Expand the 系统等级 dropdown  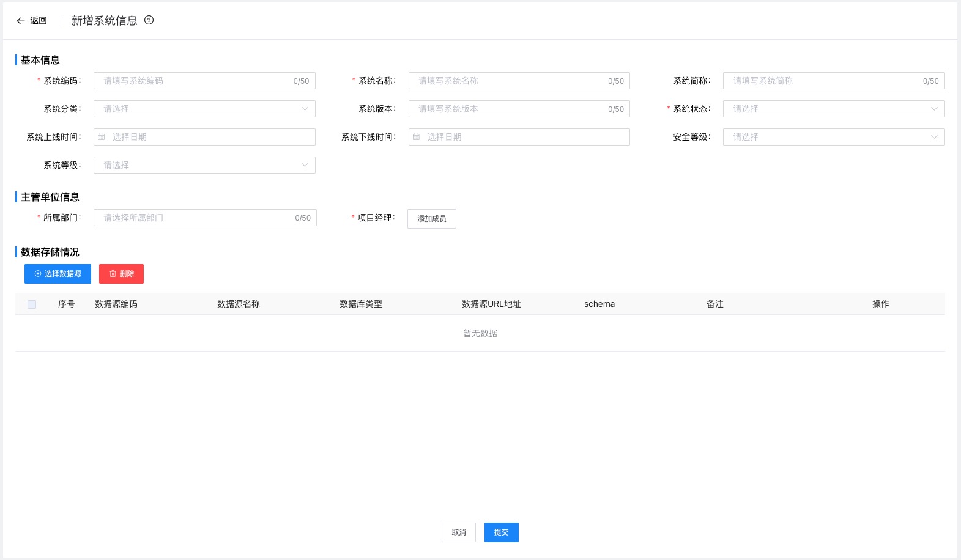coord(204,165)
